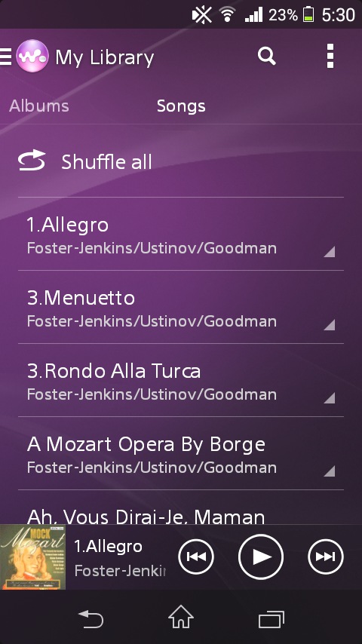
Task: Open the Mock Mozart album art thumbnail
Action: pos(33,557)
